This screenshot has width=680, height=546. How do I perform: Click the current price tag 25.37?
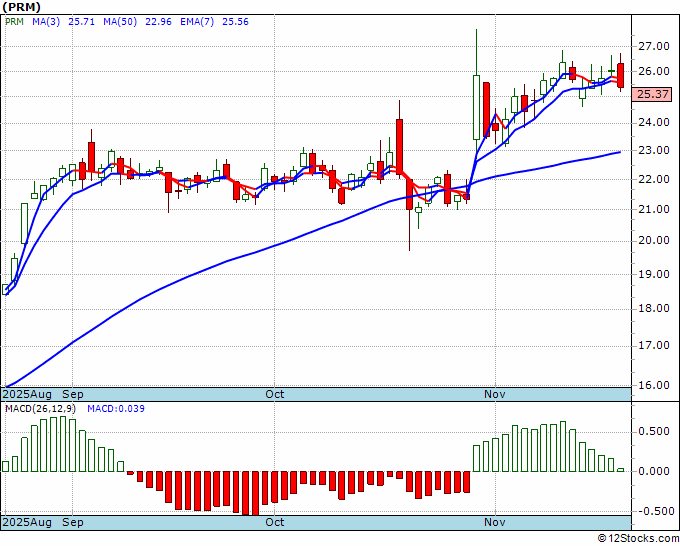(x=652, y=94)
